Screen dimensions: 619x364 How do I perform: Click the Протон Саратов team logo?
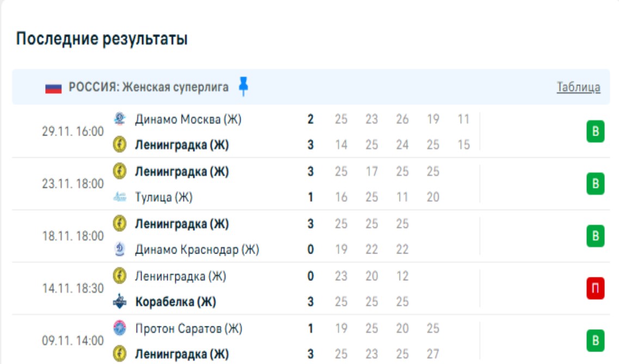click(119, 329)
